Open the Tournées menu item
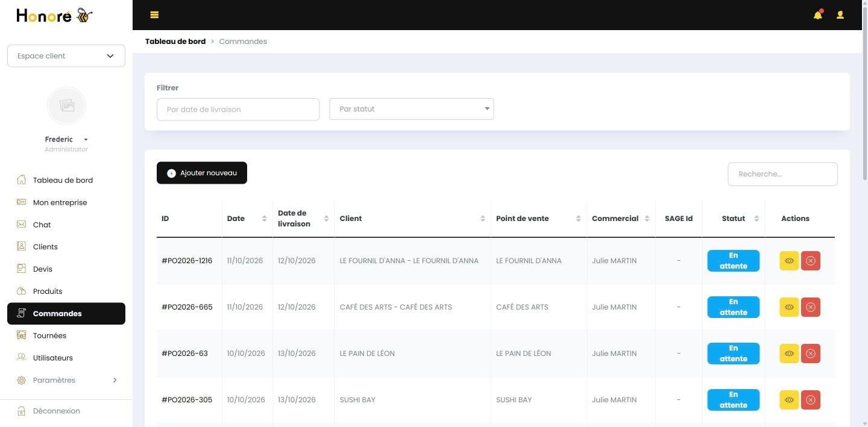This screenshot has width=868, height=427. pos(66,336)
